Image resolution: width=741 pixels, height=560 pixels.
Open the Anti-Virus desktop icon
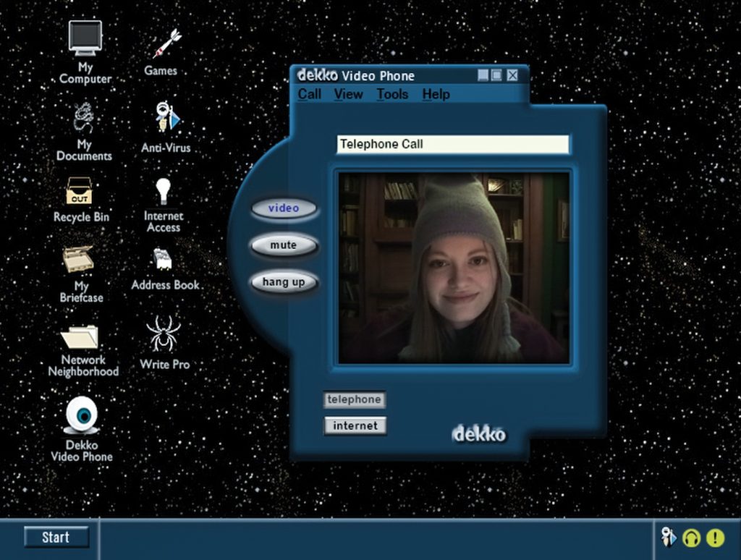tap(167, 116)
